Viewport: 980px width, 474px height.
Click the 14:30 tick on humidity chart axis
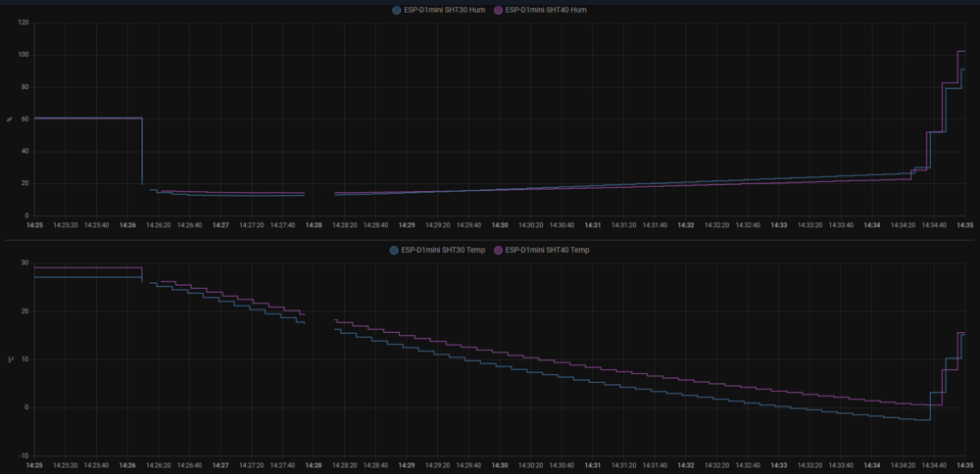click(x=500, y=224)
